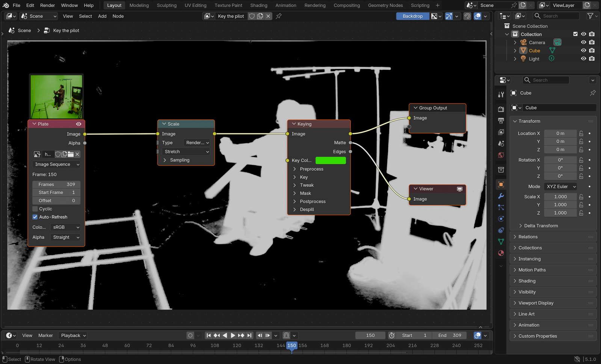601x364 pixels.
Task: Open the XYZ Euler rotation mode dropdown
Action: (561, 187)
